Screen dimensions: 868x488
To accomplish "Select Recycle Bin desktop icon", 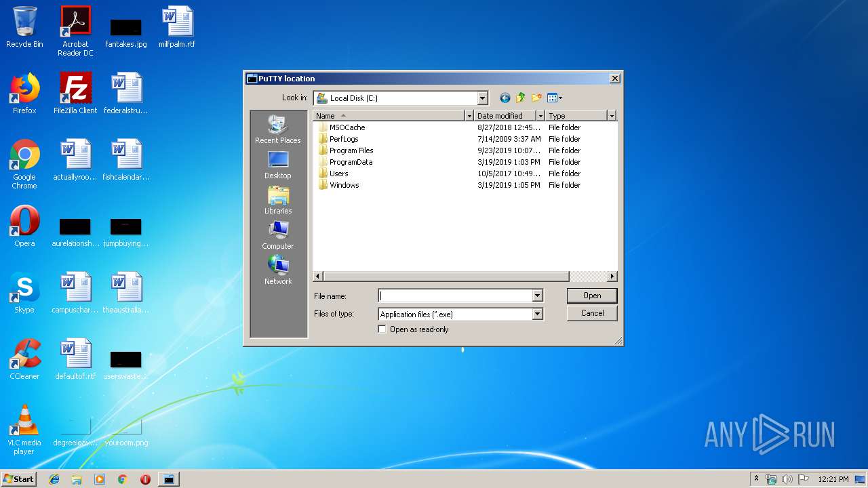I will tap(24, 27).
